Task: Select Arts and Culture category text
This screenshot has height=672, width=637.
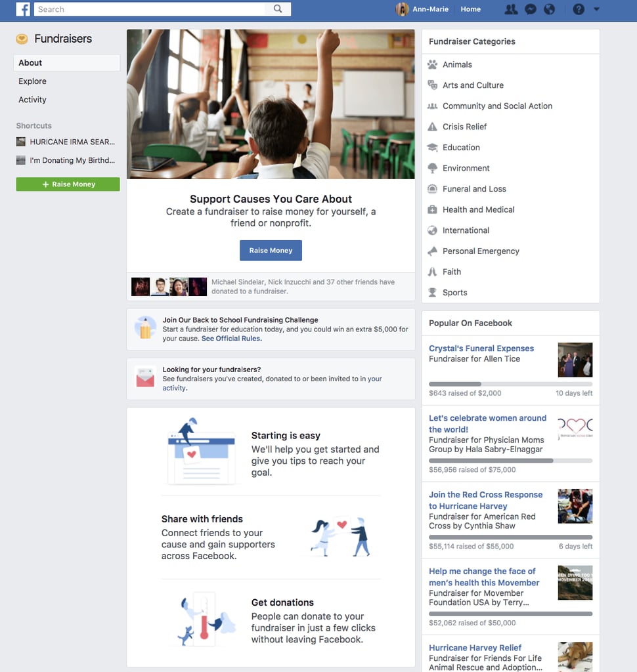Action: click(473, 85)
